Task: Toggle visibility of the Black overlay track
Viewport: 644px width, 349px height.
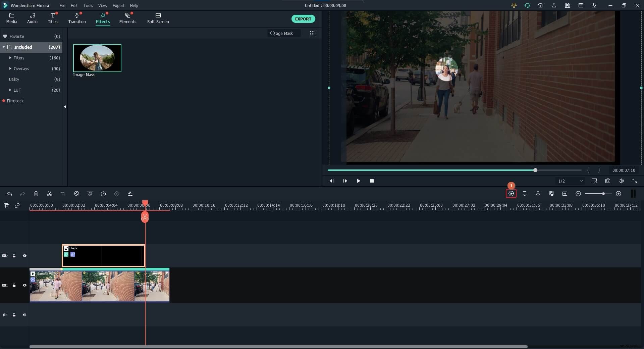Action: click(24, 256)
